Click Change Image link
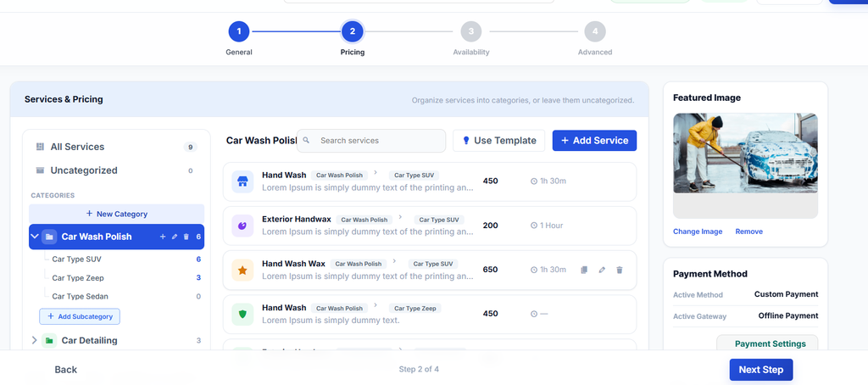 pyautogui.click(x=698, y=232)
